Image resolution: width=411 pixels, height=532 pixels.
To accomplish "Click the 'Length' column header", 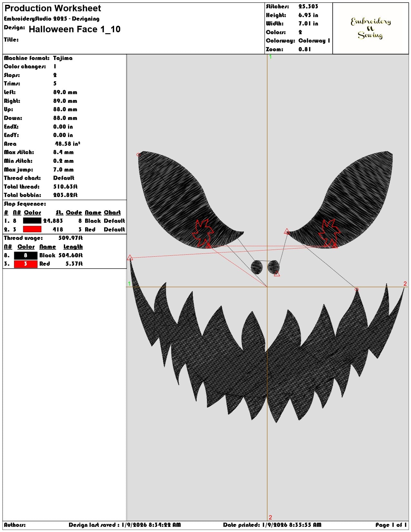I will [x=73, y=247].
